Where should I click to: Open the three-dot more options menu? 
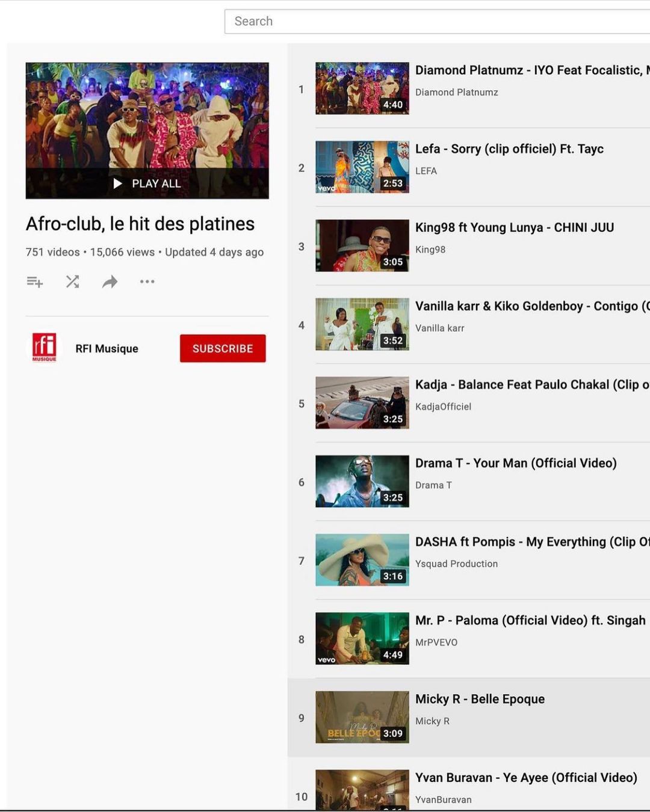[147, 281]
